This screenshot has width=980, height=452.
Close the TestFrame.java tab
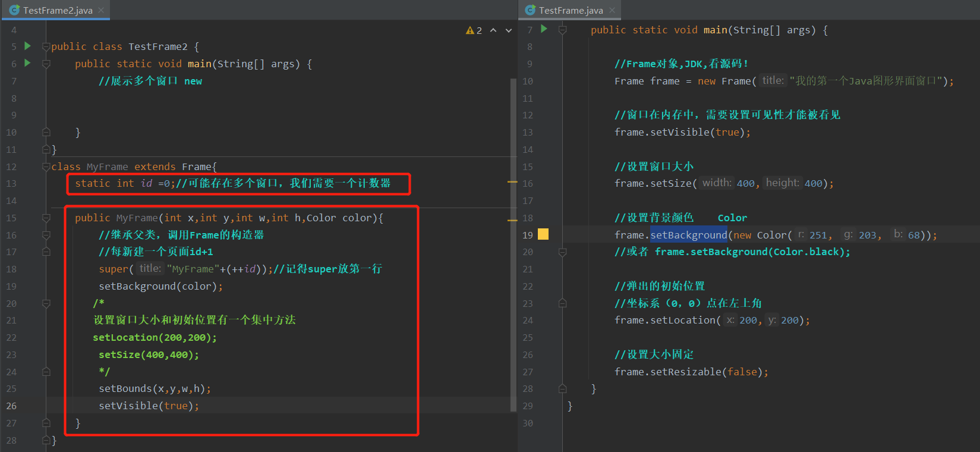pos(612,10)
